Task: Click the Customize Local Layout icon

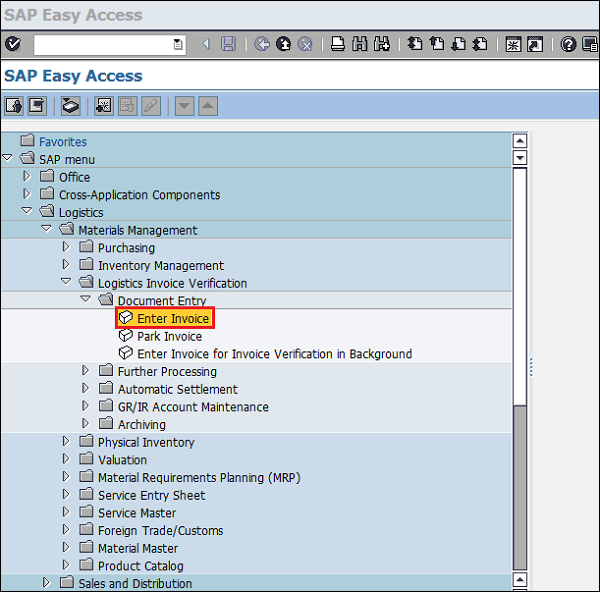Action: [590, 44]
